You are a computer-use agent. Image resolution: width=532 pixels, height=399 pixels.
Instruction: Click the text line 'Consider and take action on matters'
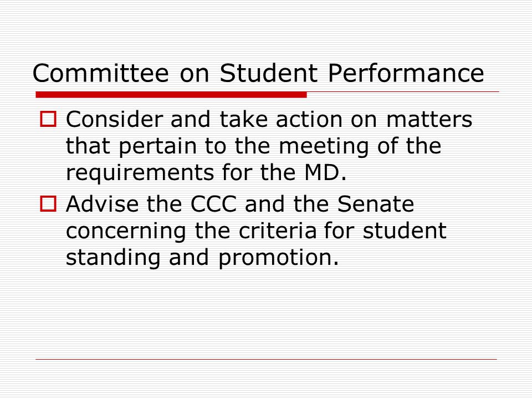pyautogui.click(x=269, y=120)
